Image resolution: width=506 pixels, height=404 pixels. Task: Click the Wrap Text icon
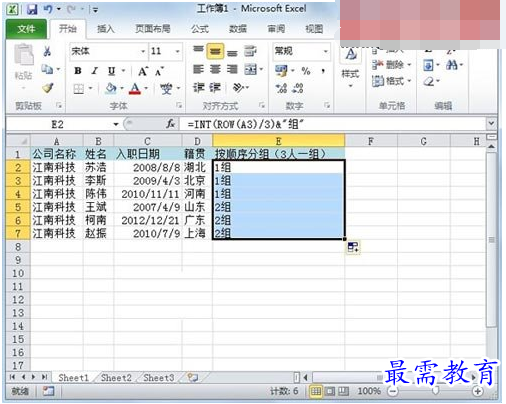[x=250, y=51]
